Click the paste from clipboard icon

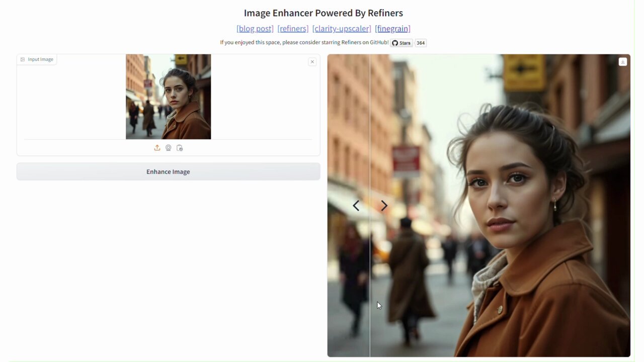pos(180,148)
